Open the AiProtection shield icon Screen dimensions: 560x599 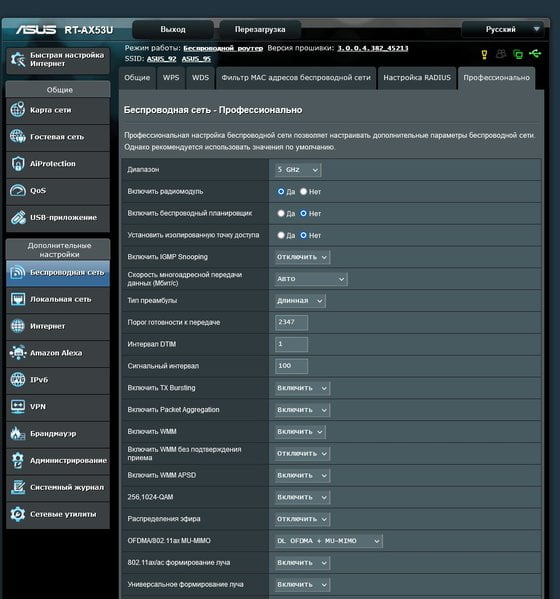click(x=18, y=164)
